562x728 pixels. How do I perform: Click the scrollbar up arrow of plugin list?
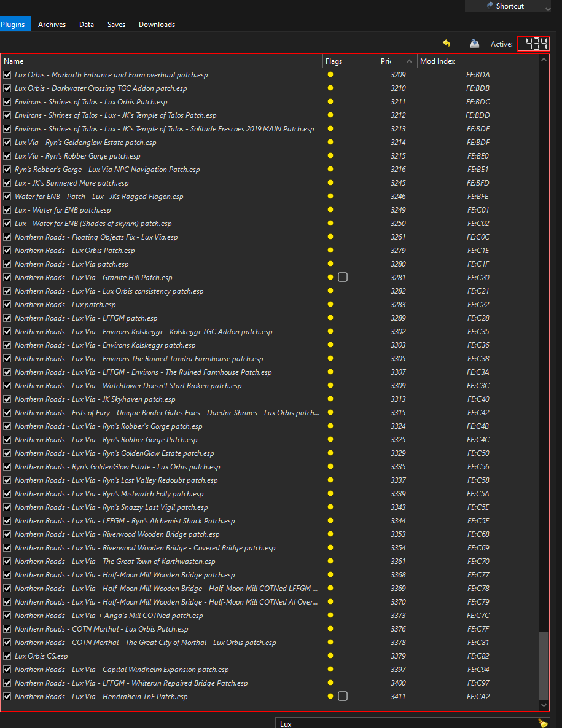tap(544, 60)
